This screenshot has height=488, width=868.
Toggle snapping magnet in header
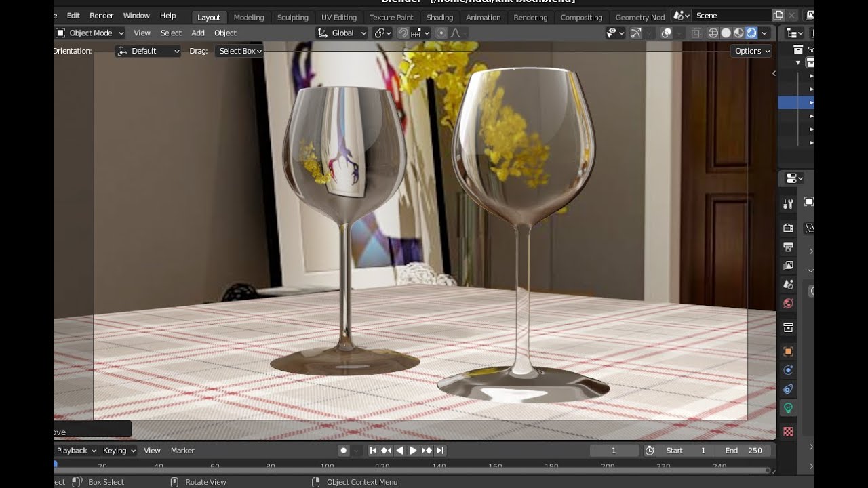pyautogui.click(x=403, y=33)
